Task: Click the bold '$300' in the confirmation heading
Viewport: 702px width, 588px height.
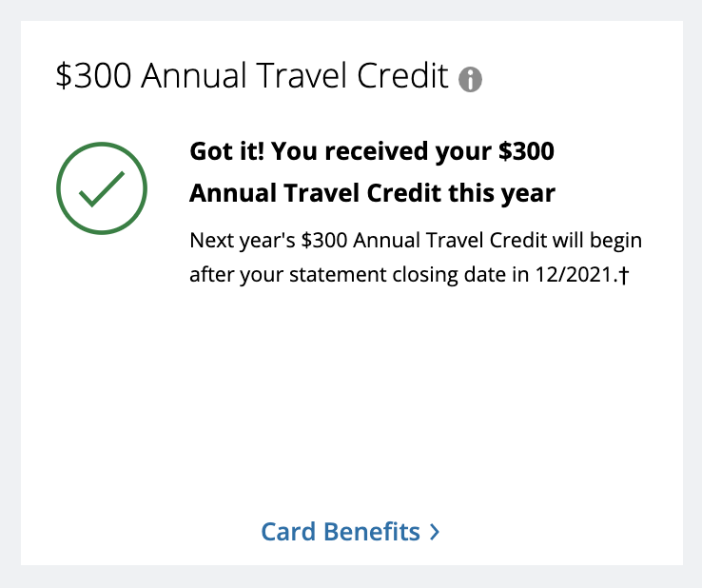Action: pos(527,151)
